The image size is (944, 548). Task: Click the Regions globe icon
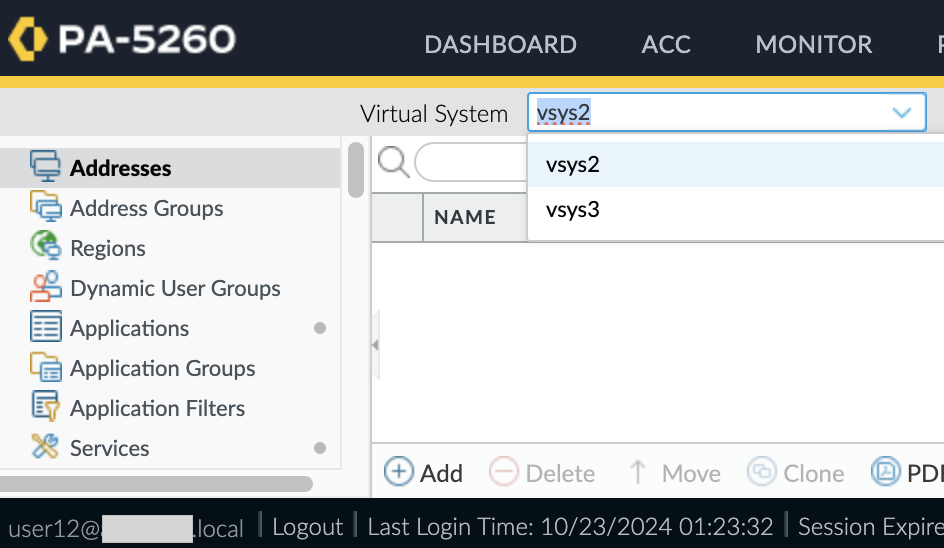coord(45,246)
